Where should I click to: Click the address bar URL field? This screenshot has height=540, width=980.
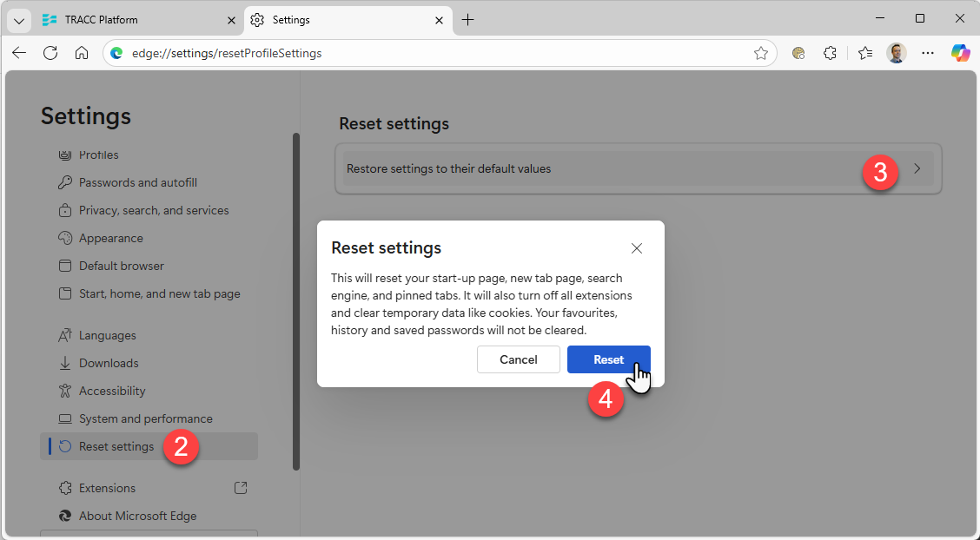pyautogui.click(x=434, y=53)
